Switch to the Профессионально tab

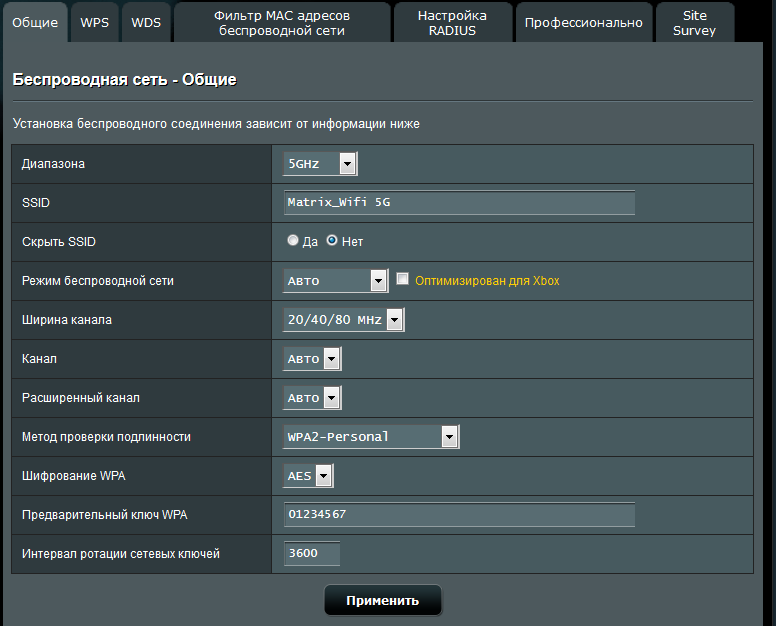pyautogui.click(x=583, y=22)
